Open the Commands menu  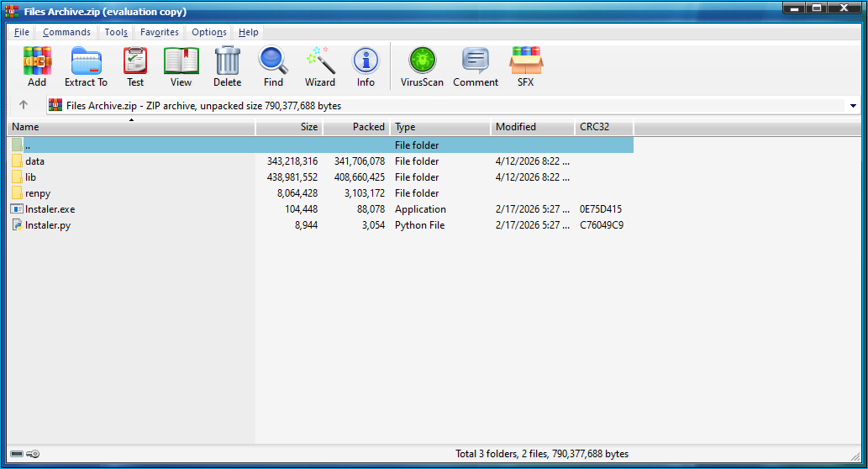coord(66,32)
